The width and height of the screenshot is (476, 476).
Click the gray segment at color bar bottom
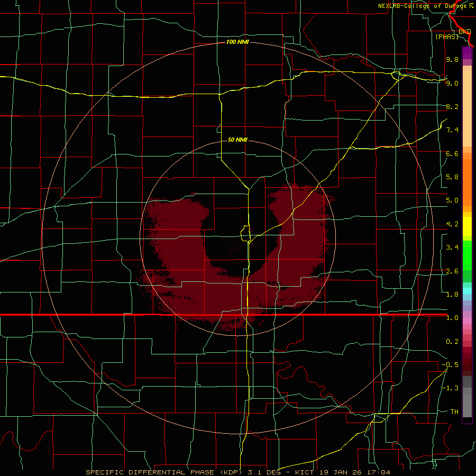click(467, 405)
